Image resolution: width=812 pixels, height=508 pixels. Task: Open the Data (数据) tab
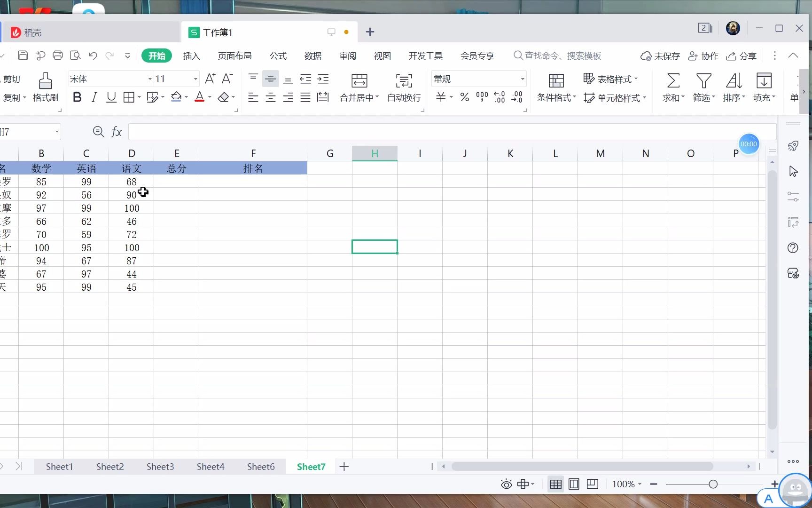click(313, 56)
